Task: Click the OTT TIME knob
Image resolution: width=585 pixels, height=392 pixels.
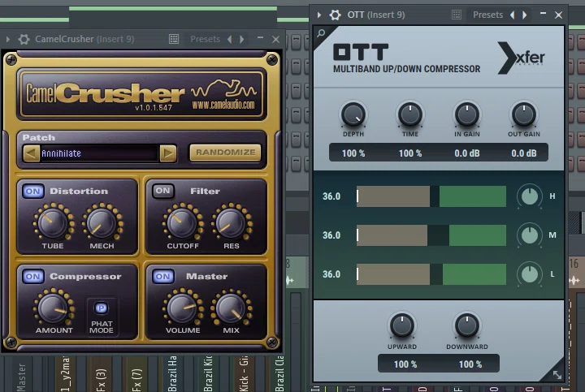Action: click(x=410, y=114)
